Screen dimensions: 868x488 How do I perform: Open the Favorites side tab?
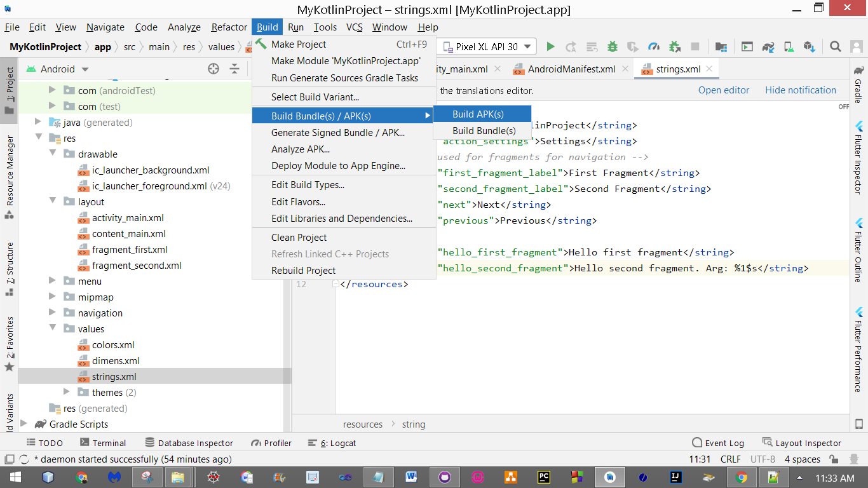(10, 344)
